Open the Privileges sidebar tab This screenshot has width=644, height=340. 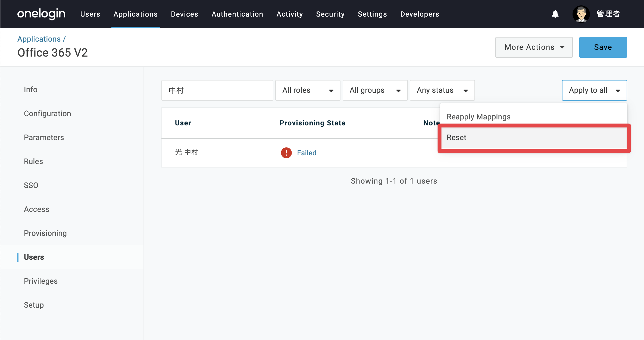click(x=41, y=281)
